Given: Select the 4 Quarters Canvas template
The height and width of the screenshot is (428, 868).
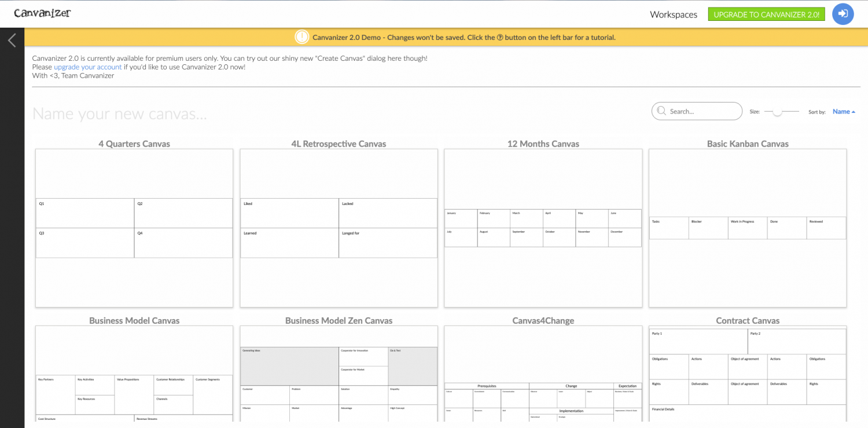Looking at the screenshot, I should pos(134,226).
